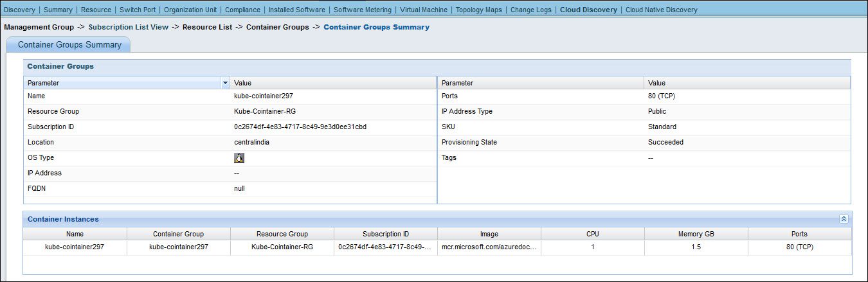Go to Resource List breadcrumb
The width and height of the screenshot is (868, 282).
click(208, 27)
